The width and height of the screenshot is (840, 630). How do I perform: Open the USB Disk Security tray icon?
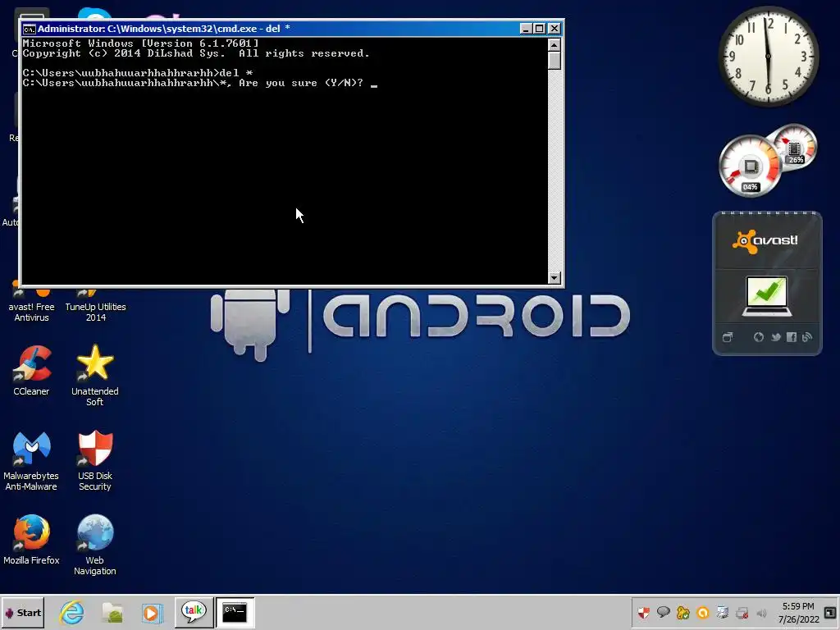click(643, 612)
